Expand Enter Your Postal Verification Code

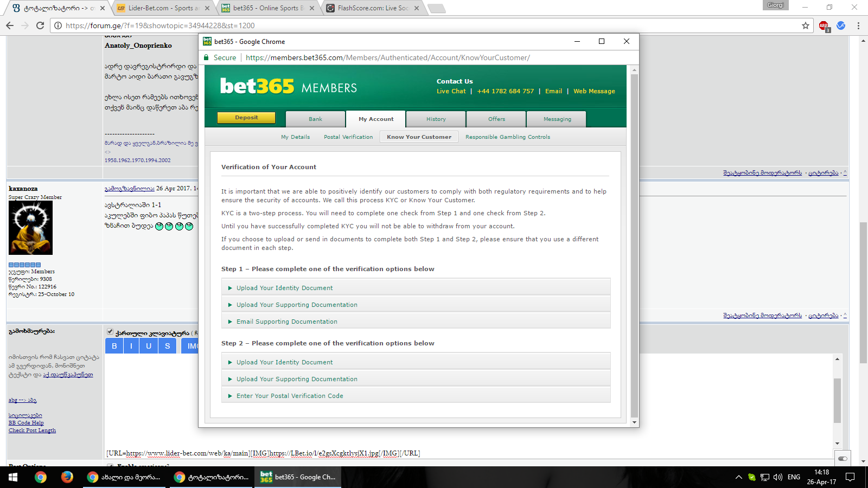(x=416, y=396)
